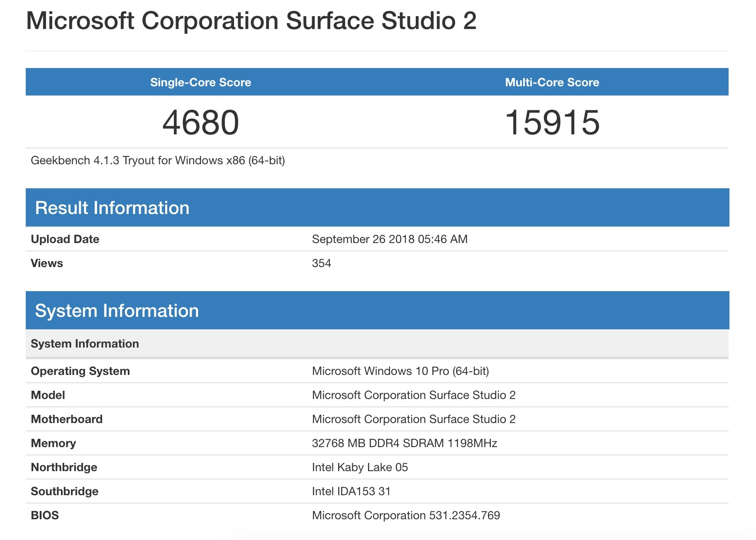
Task: Click the Model row's Surface Studio 2 value
Action: pyautogui.click(x=413, y=395)
